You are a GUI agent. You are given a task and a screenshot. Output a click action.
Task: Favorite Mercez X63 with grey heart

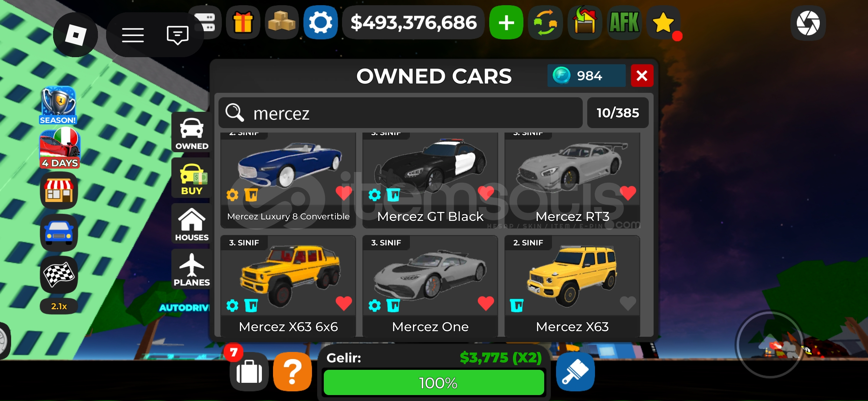pos(628,304)
